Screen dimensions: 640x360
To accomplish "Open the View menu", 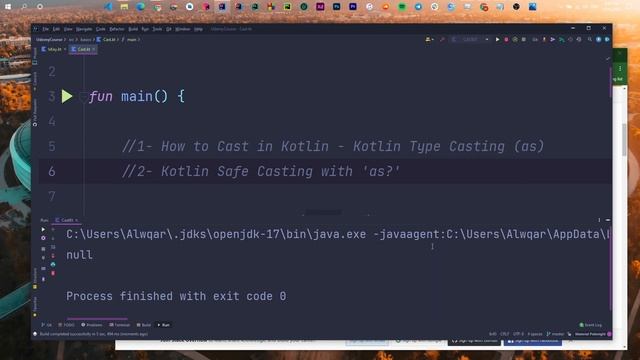I will pyautogui.click(x=68, y=29).
